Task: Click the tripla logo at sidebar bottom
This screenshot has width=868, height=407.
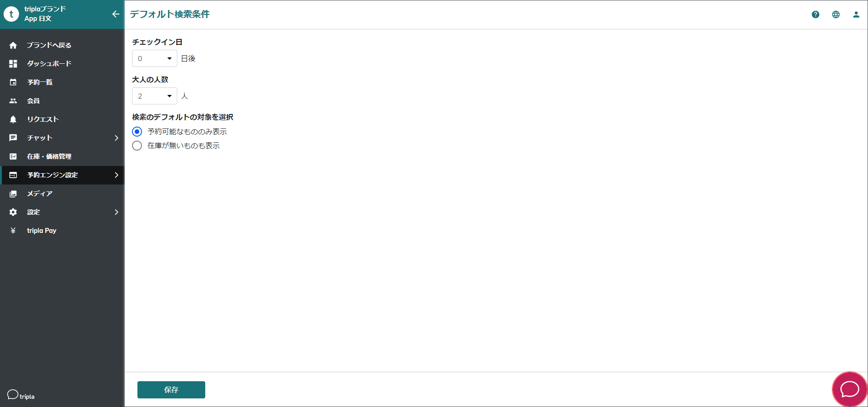Action: pos(21,395)
